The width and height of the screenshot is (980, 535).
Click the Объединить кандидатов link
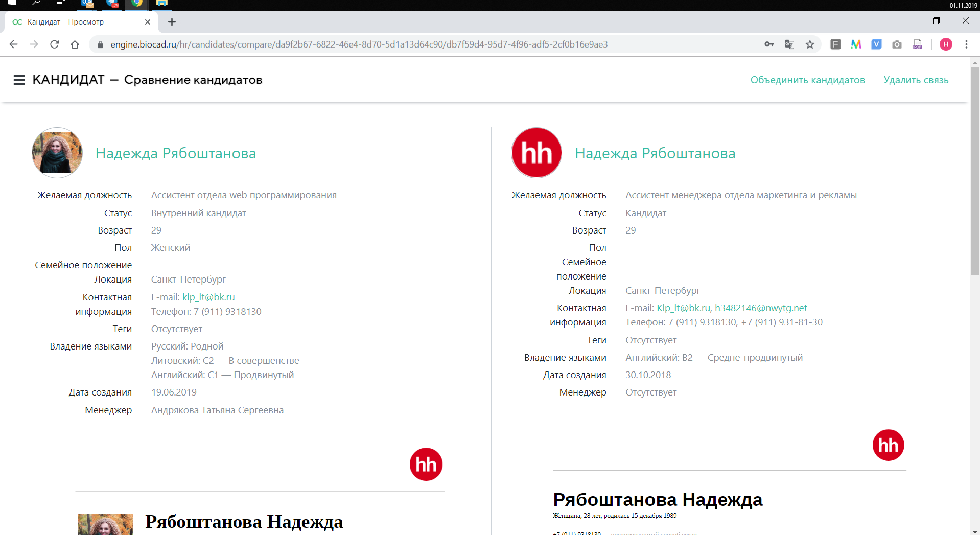coord(807,80)
